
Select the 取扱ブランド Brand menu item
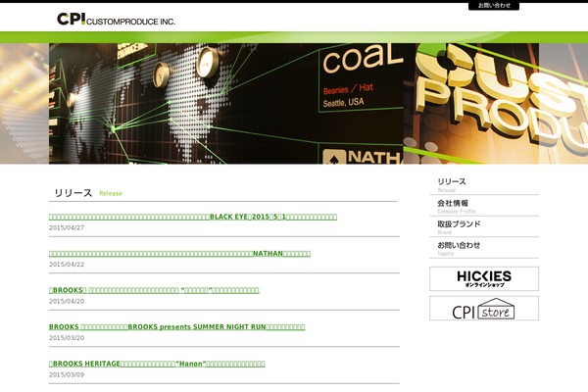[484, 227]
